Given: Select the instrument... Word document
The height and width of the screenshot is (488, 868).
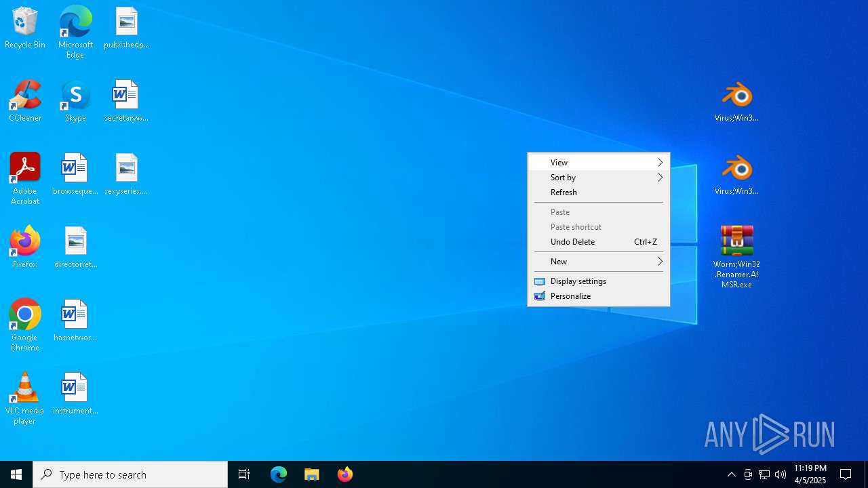Looking at the screenshot, I should (75, 394).
